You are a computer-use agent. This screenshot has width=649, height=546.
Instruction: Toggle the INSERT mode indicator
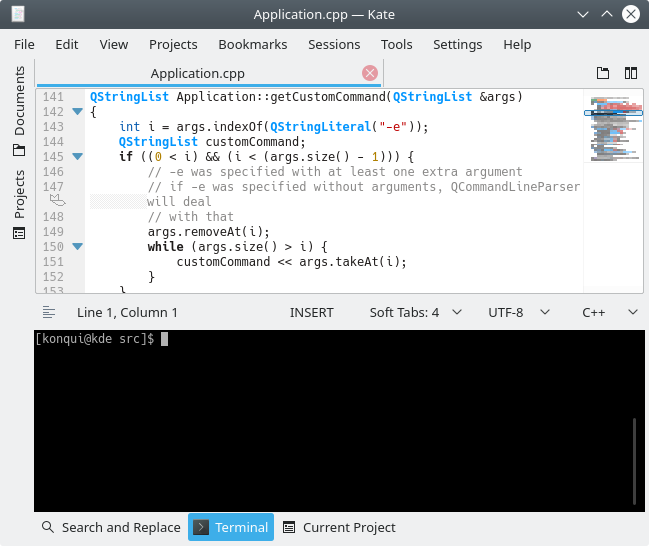[311, 313]
